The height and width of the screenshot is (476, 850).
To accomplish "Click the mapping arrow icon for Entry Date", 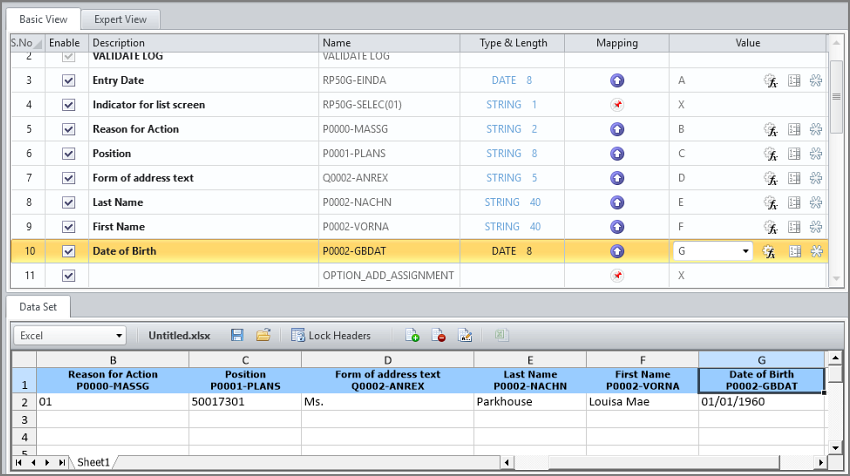I will (x=617, y=80).
